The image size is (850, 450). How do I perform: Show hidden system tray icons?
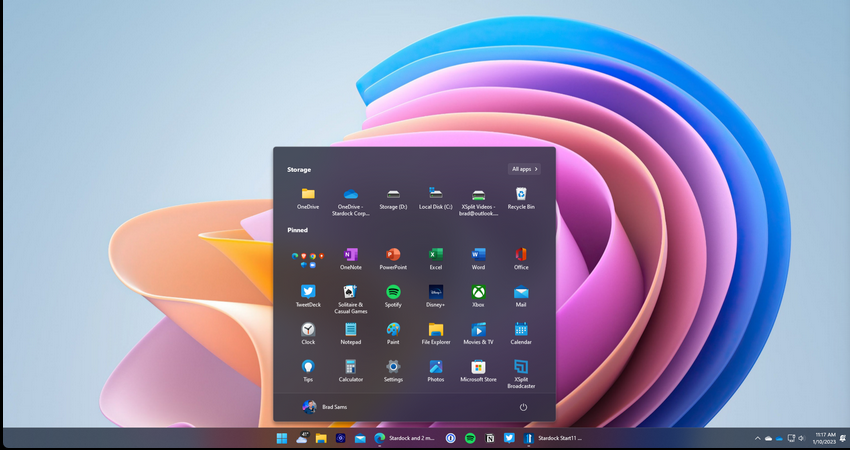coord(757,438)
